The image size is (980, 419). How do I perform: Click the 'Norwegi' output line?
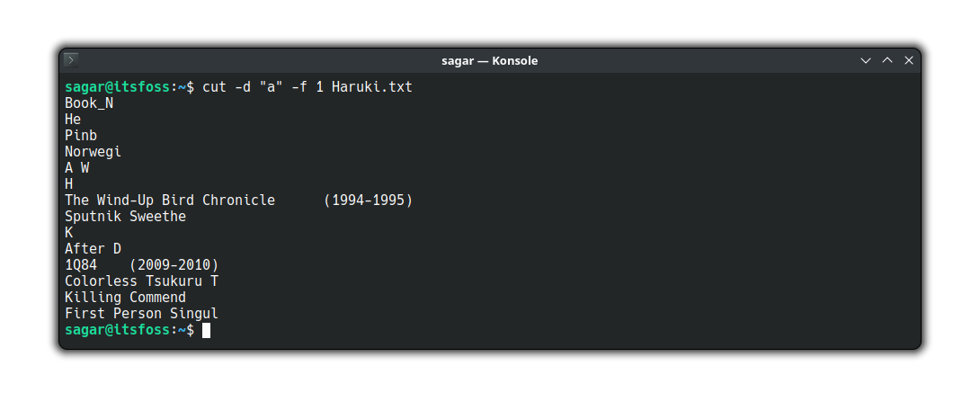pos(94,152)
